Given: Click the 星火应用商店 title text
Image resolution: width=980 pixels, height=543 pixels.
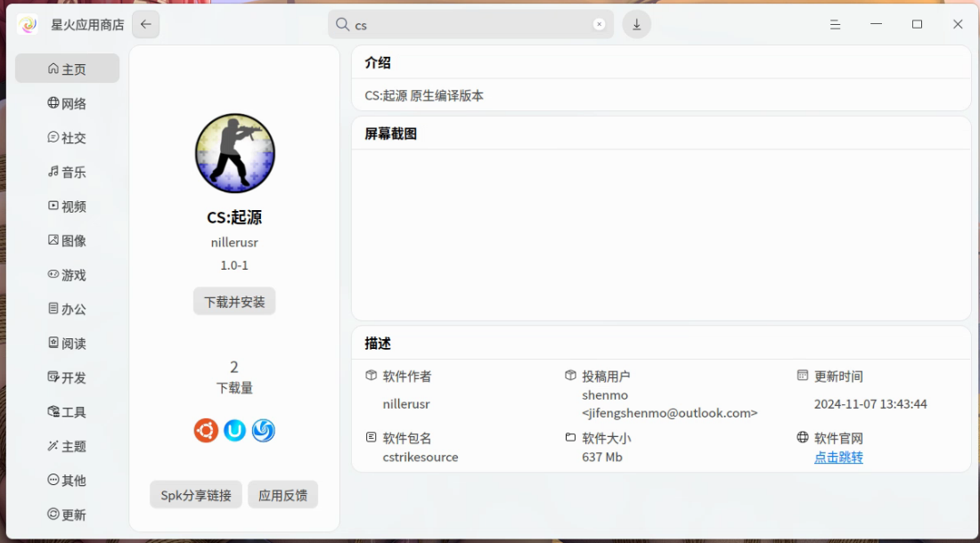Looking at the screenshot, I should pos(87,24).
